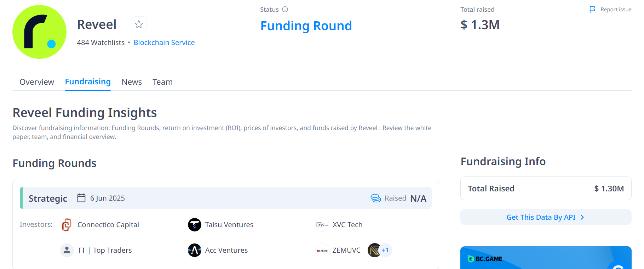The height and width of the screenshot is (269, 644).
Task: Click the ZEMUVC investor logo
Action: coord(322,250)
